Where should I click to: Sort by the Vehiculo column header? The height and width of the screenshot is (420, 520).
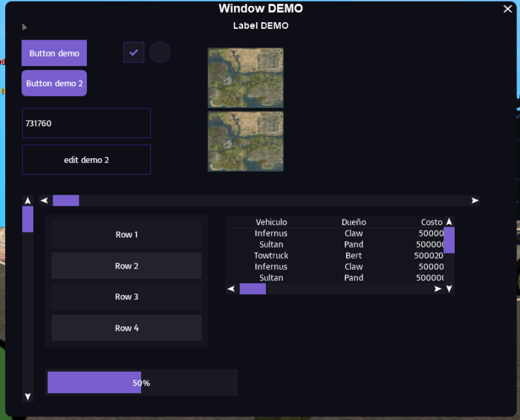271,222
